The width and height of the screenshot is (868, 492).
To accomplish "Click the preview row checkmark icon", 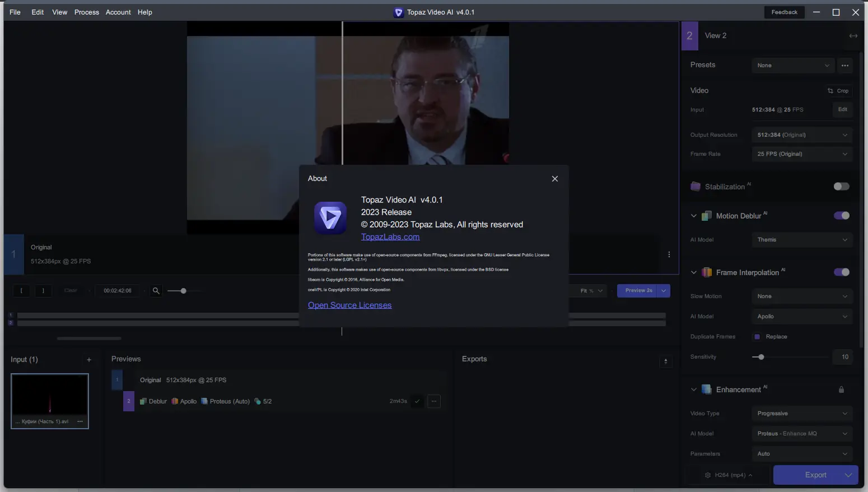I will (x=417, y=401).
